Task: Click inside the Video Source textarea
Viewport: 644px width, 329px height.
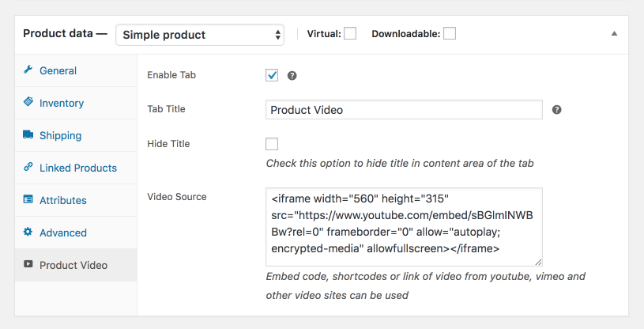Action: click(404, 227)
